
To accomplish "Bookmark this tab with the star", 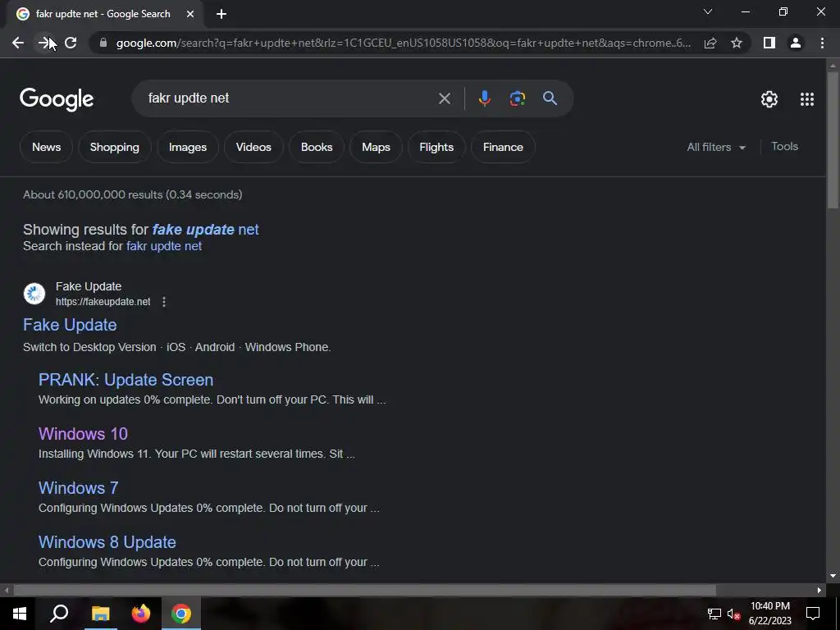I will (737, 43).
